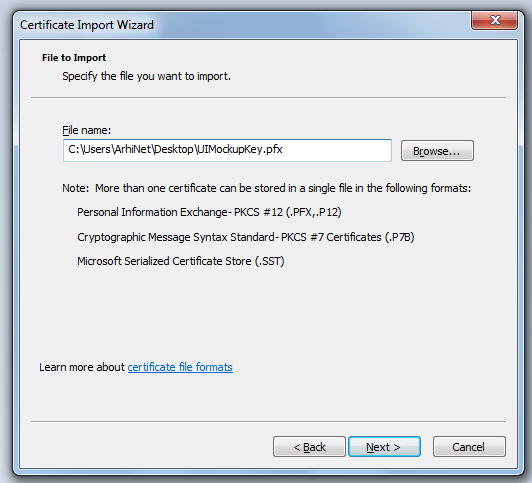
Task: Click the "File name:" label
Action: [87, 130]
